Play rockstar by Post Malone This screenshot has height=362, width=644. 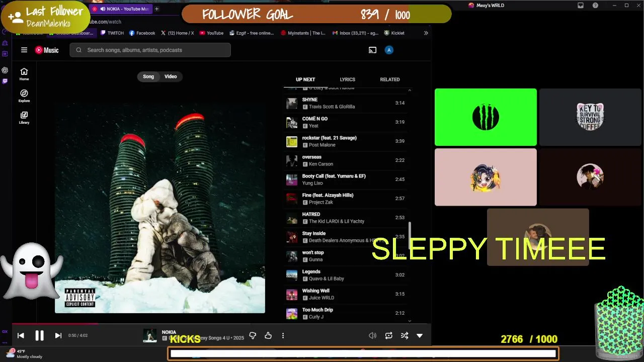coord(346,141)
